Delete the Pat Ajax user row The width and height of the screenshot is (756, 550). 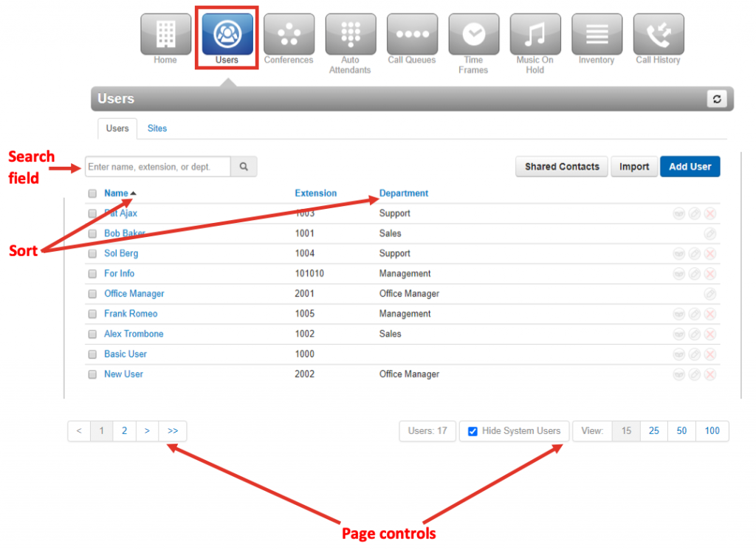click(710, 213)
